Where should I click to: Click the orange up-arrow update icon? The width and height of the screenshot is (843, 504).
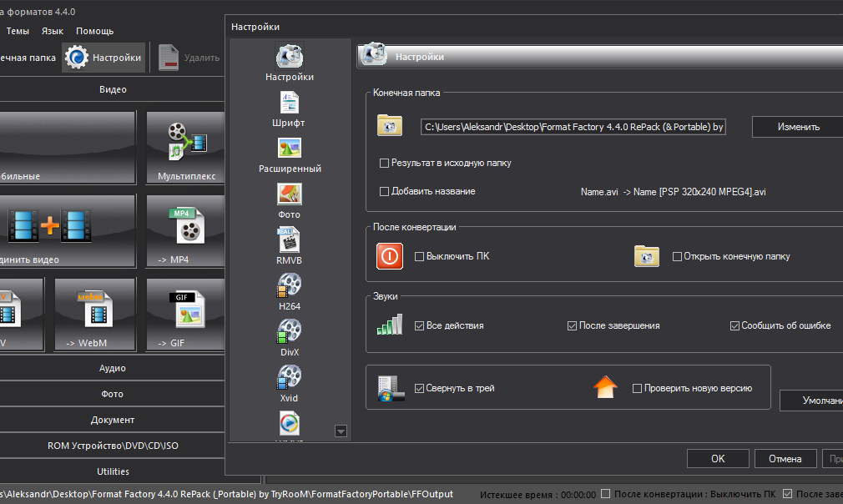pyautogui.click(x=605, y=387)
